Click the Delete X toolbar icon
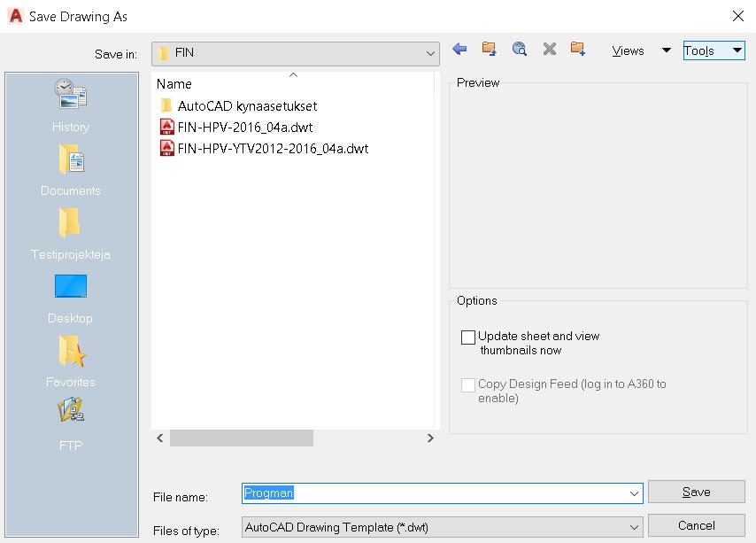 point(549,49)
